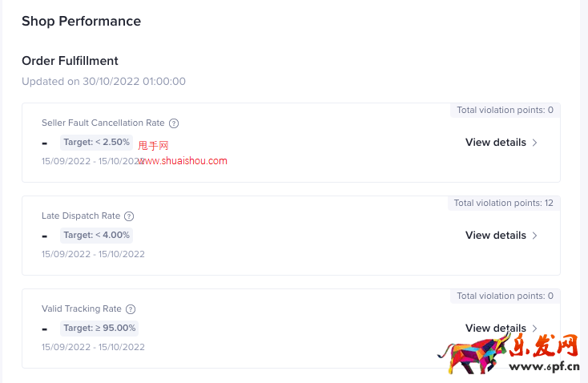Click the Seller Fault Cancellation Rate title
Screen dimensions: 588x383
point(103,123)
